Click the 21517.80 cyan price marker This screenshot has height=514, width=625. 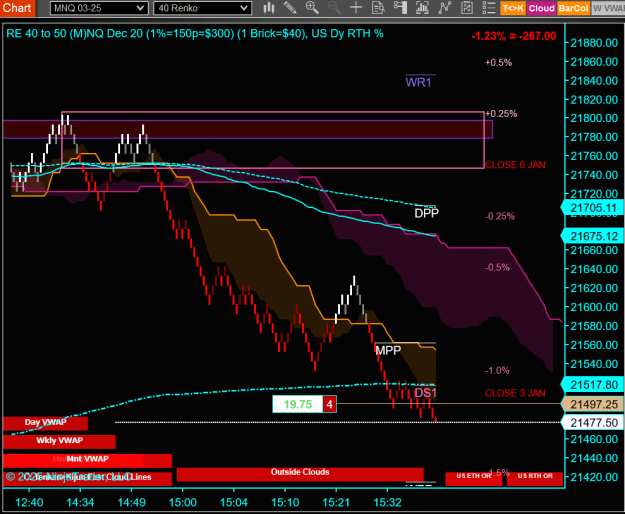click(x=593, y=385)
